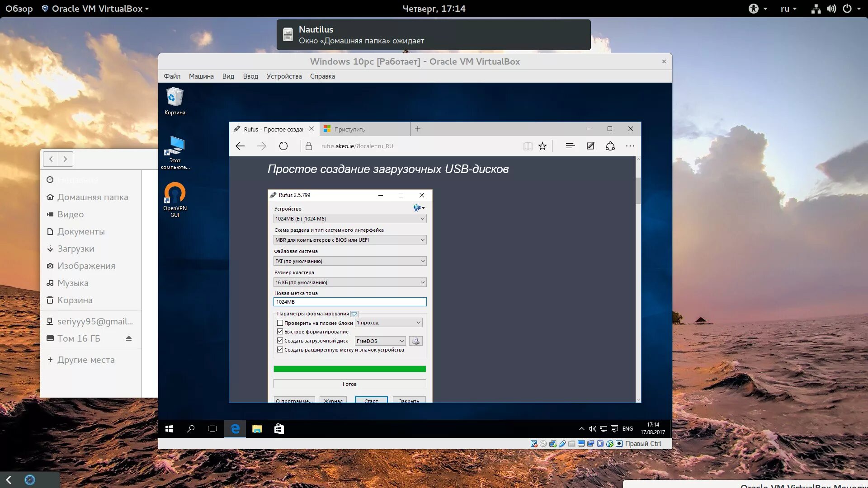The height and width of the screenshot is (488, 868).
Task: Open Recycle Bin icon on Windows desktop
Action: (x=175, y=101)
